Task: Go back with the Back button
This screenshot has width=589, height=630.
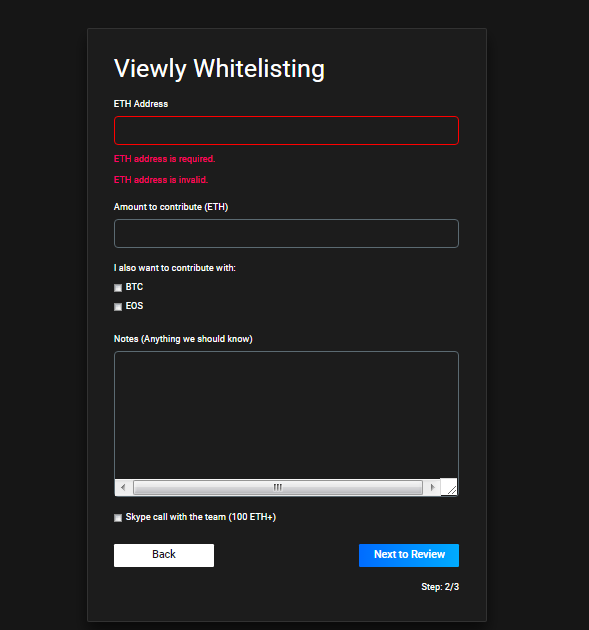Action: (x=164, y=555)
